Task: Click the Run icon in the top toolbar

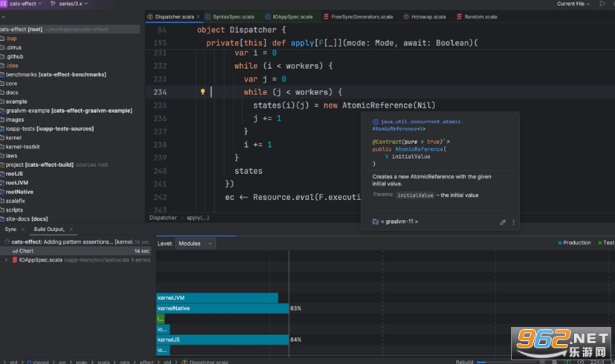Action: (602, 4)
